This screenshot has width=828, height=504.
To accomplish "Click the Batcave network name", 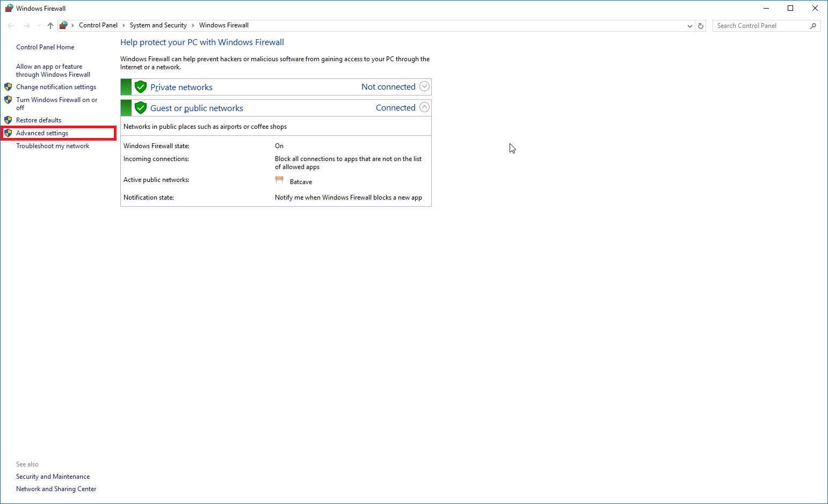I will 301,182.
